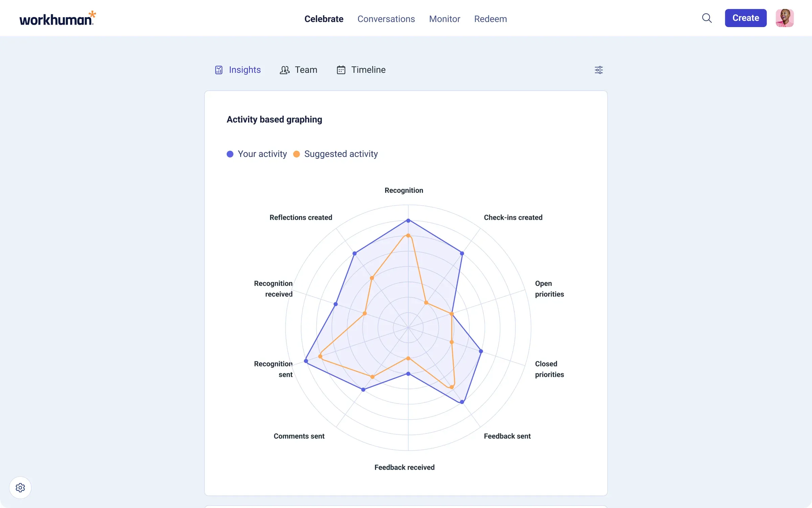Screen dimensions: 812x508
Task: Click the Timeline calendar icon
Action: tap(341, 70)
